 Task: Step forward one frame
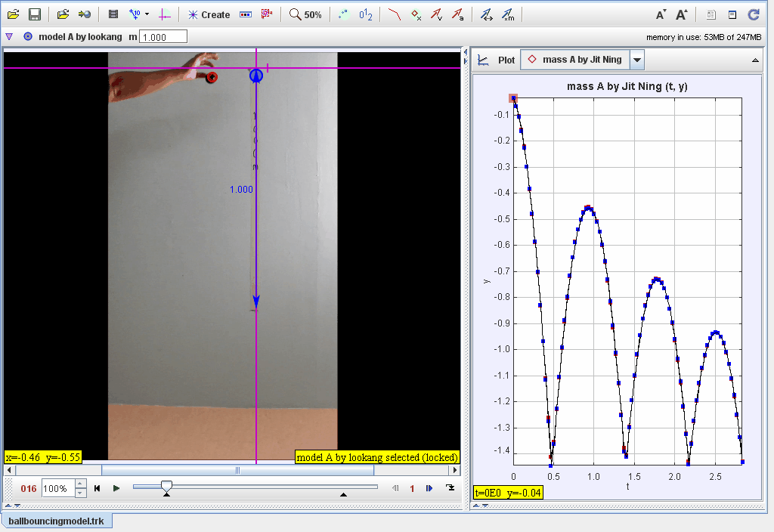point(429,488)
